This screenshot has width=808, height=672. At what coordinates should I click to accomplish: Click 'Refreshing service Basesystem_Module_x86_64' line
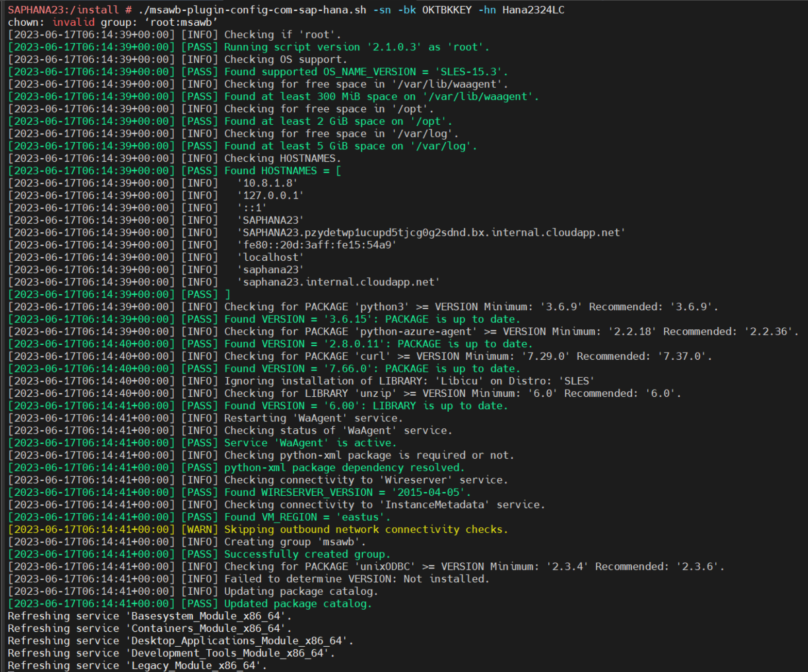coord(150,616)
